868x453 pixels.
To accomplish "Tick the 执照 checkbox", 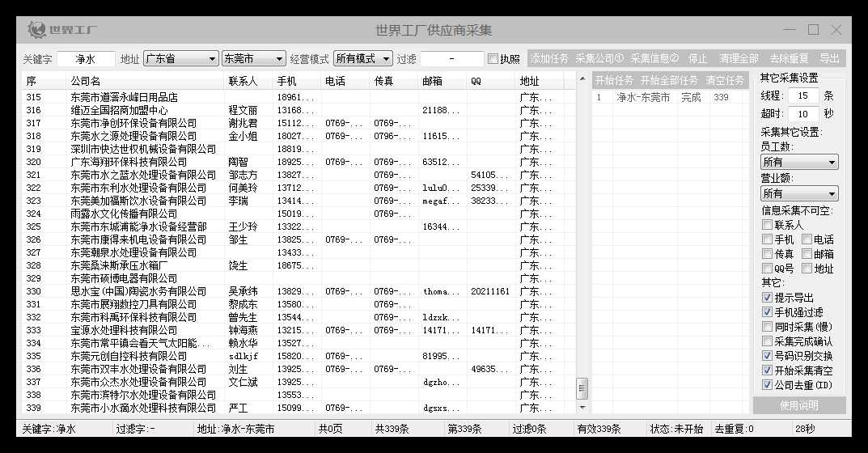I will click(493, 58).
